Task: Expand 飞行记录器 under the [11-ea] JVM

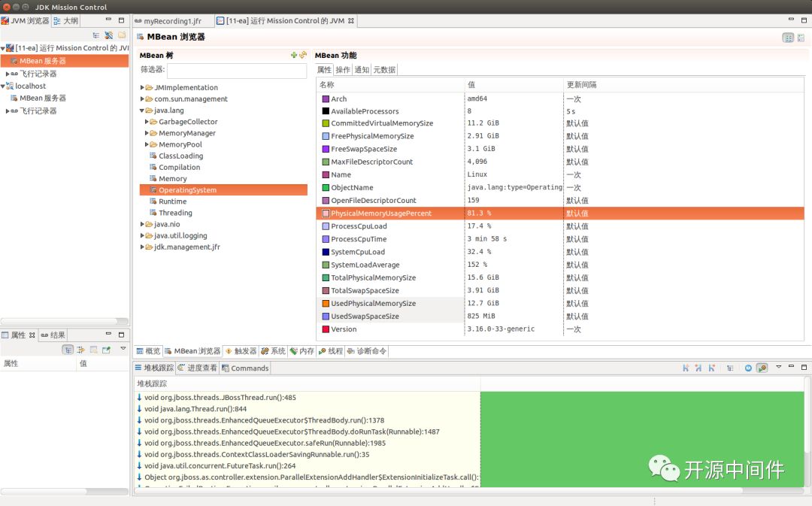Action: click(x=8, y=74)
